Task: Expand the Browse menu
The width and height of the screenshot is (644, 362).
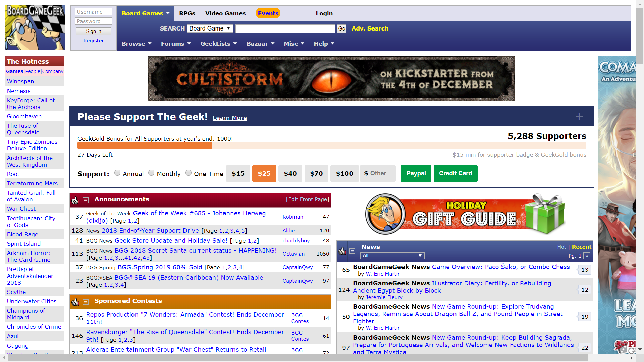Action: 137,44
